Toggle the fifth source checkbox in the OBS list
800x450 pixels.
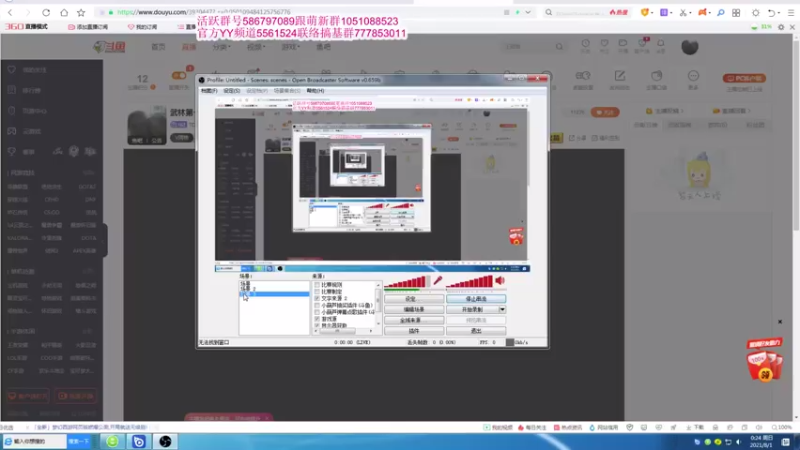(x=317, y=312)
